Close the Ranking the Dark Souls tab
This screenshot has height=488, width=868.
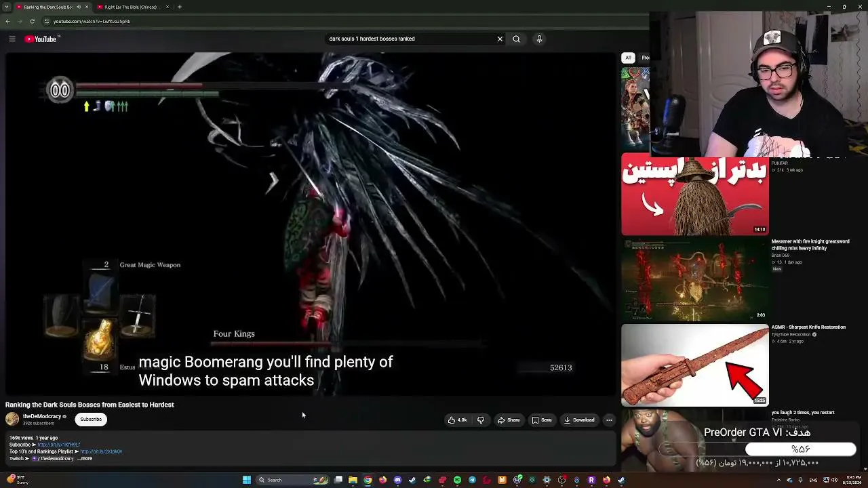click(87, 7)
